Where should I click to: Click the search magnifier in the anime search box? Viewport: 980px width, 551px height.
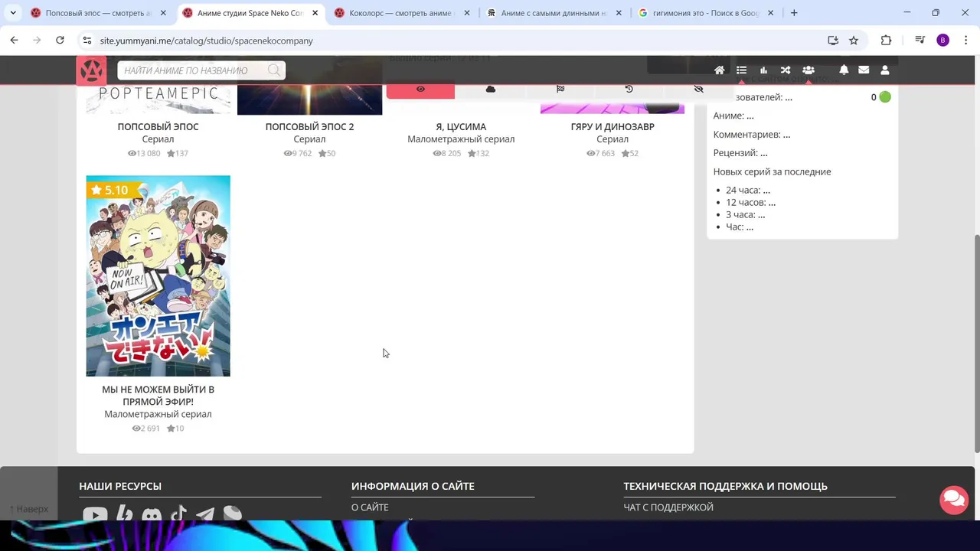pos(273,70)
